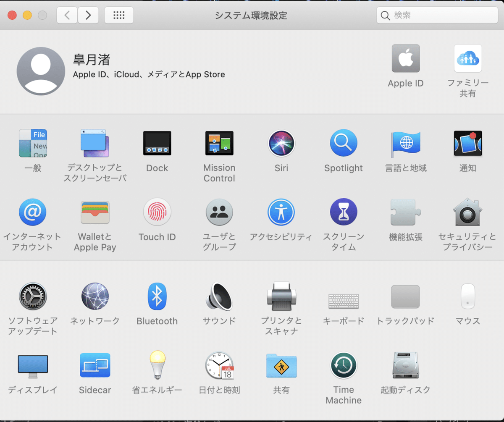Open ディスプレイ monitor icon
The height and width of the screenshot is (422, 504).
click(x=33, y=366)
